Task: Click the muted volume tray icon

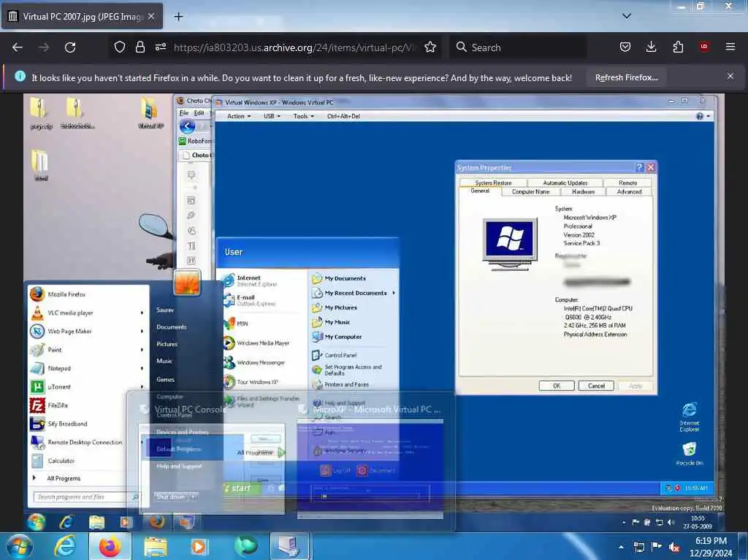Action: point(674,547)
